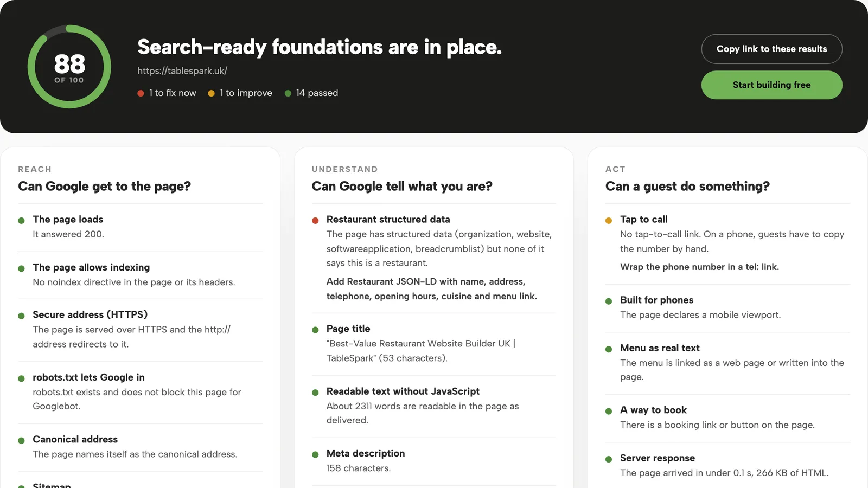Click the orange '1 to improve' dot
868x488 pixels.
pyautogui.click(x=212, y=93)
